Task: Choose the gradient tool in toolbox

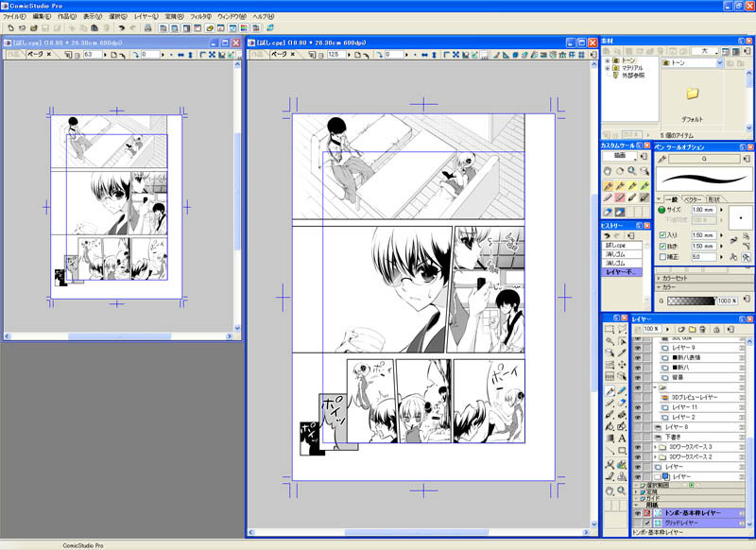Action: (610, 438)
